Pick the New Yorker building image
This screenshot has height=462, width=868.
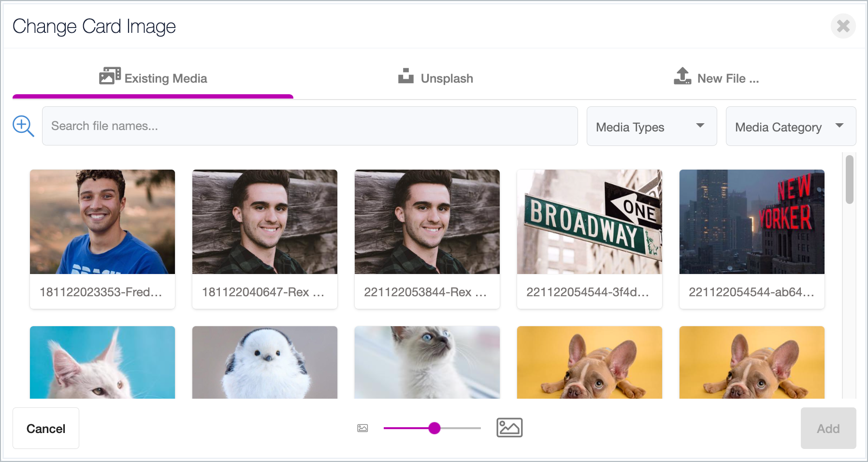click(752, 222)
